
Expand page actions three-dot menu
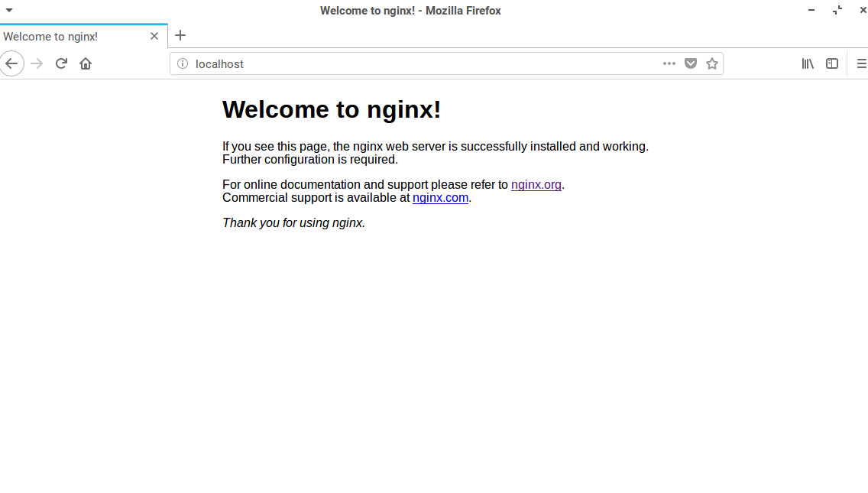tap(669, 63)
